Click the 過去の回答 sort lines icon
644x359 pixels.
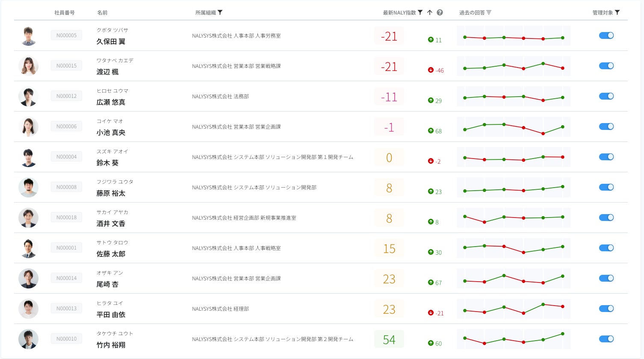pyautogui.click(x=489, y=13)
